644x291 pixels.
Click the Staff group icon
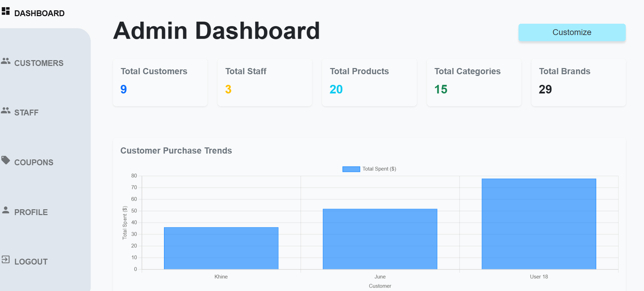(6, 111)
